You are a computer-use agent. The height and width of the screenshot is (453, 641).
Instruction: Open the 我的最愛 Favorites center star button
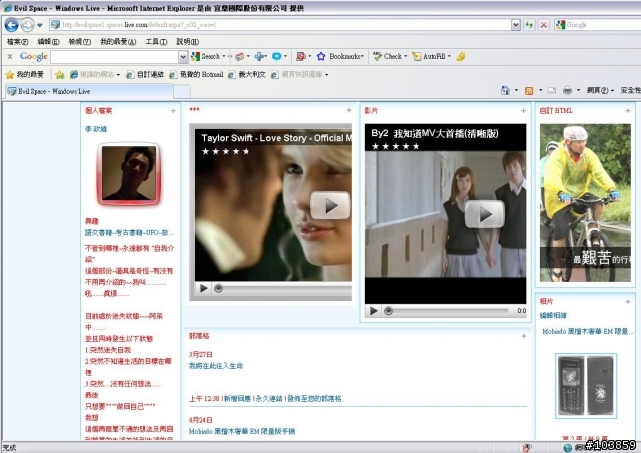click(25, 74)
